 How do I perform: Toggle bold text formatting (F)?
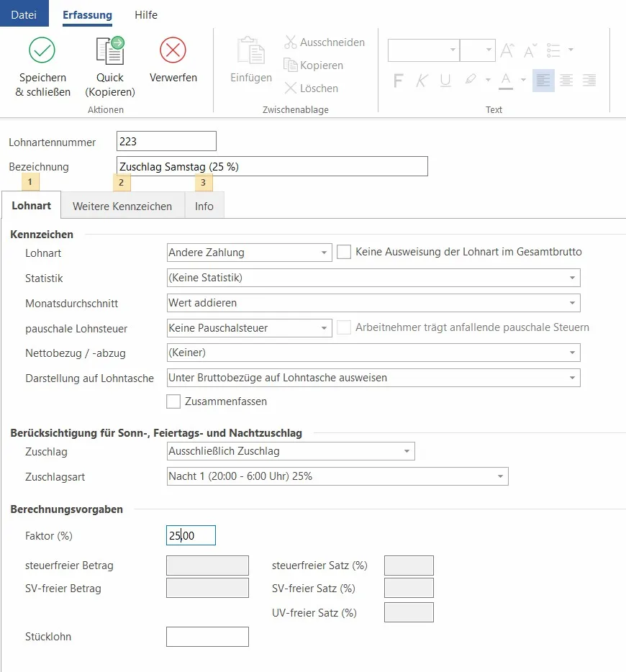point(398,81)
